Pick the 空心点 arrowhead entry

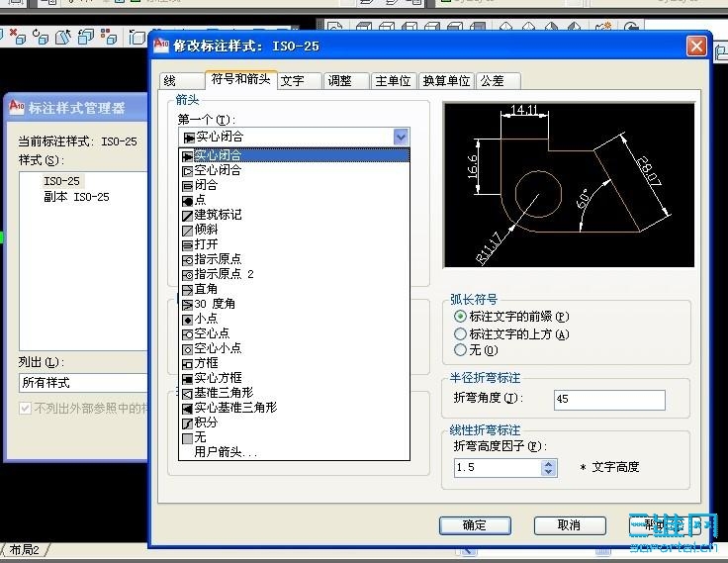pyautogui.click(x=294, y=334)
